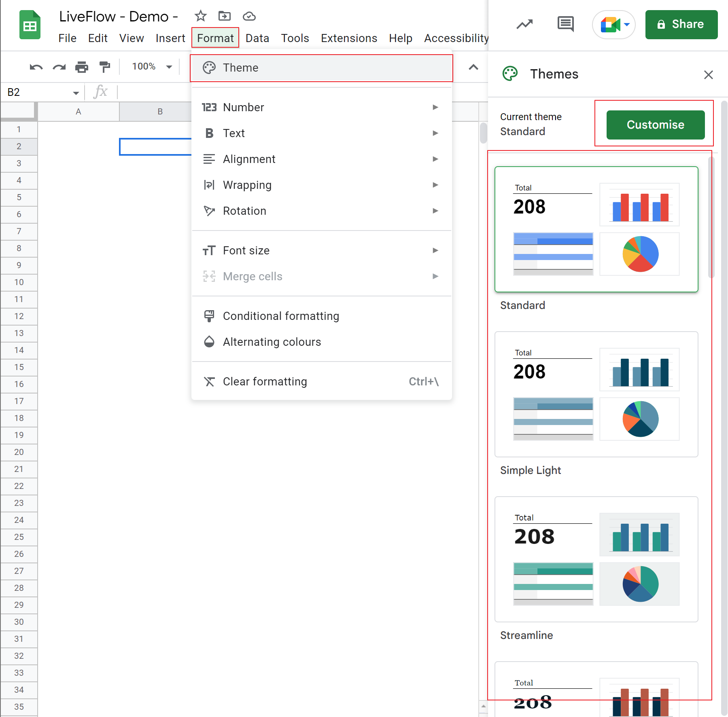728x717 pixels.
Task: Star the LiveFlow Demo spreadsheet
Action: coord(201,16)
